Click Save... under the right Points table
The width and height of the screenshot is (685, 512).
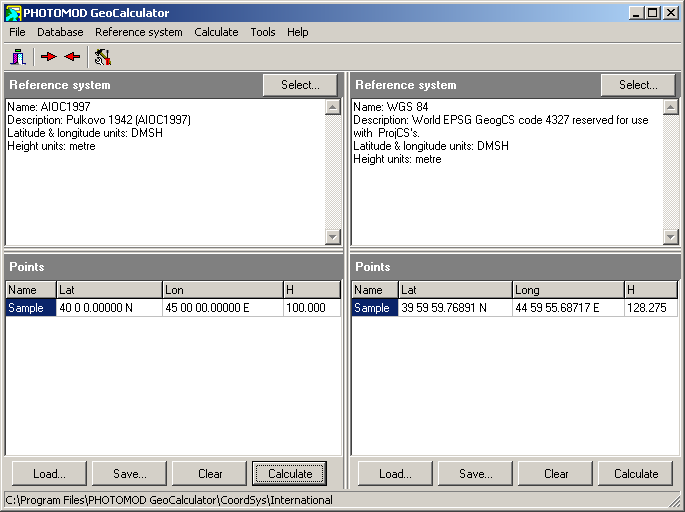(475, 474)
